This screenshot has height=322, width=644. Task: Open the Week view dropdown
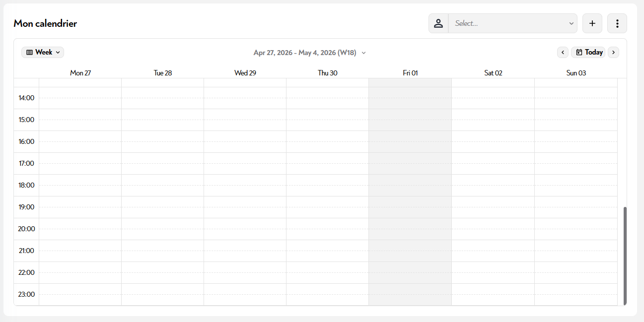(43, 53)
